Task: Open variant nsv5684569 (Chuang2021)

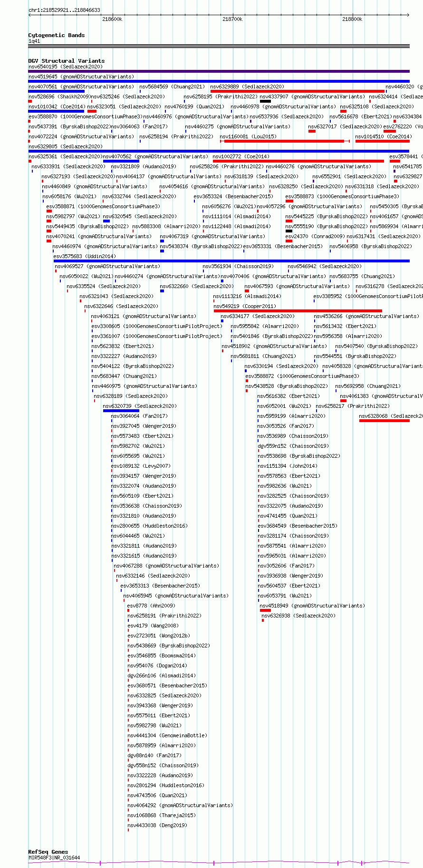Action: pyautogui.click(x=172, y=87)
